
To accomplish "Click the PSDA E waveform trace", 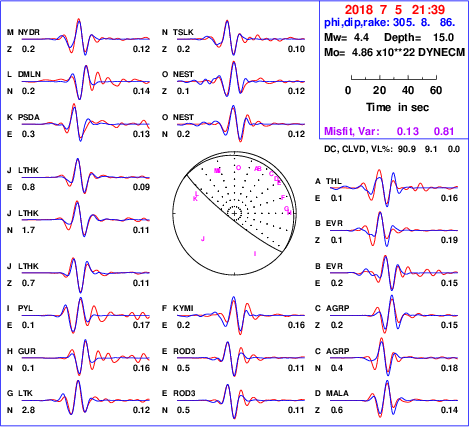I will (86, 123).
